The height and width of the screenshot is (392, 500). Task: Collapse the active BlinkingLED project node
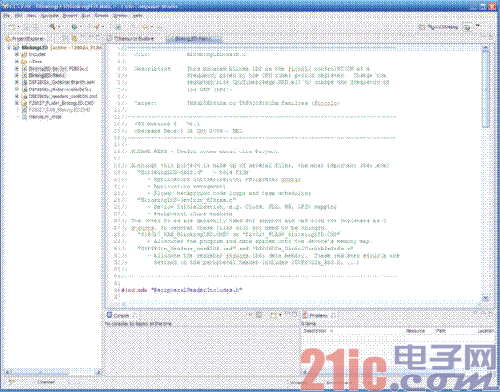tap(9, 48)
